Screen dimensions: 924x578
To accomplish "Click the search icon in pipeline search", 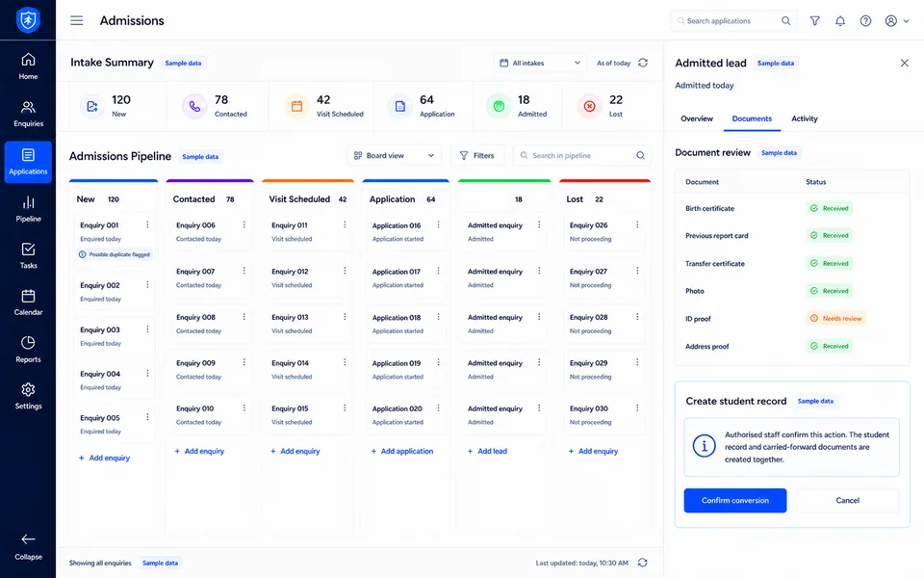I will [641, 156].
